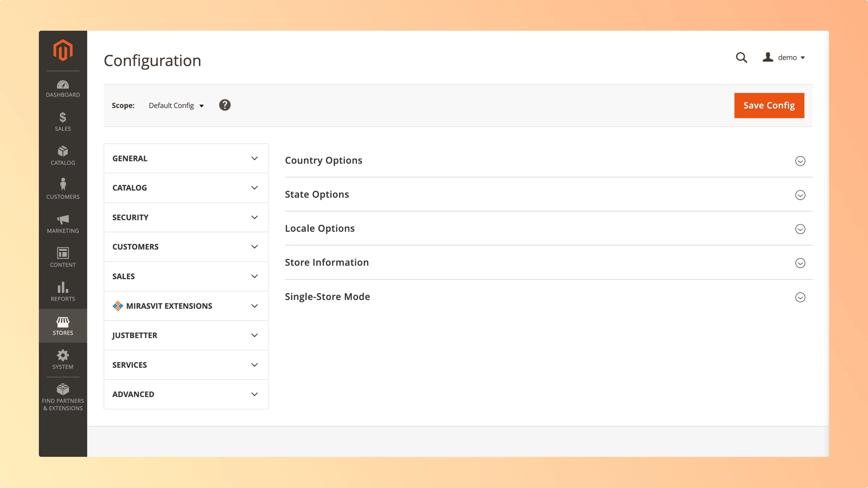Screen dimensions: 868x488
Task: Expand the Mirasvit Extensions config tab
Action: click(x=186, y=306)
